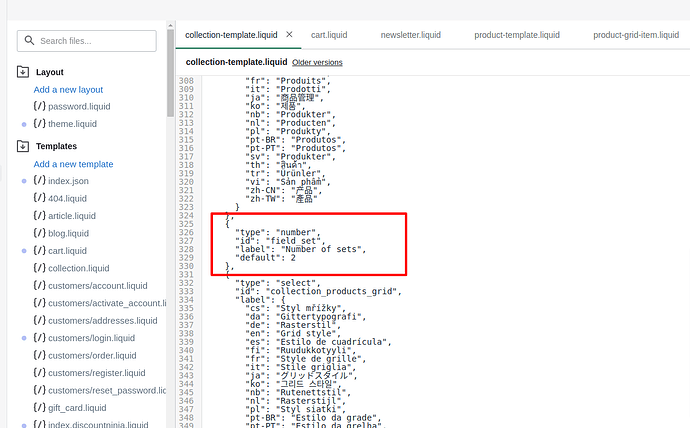Open customers/account.liquid template
Viewport: 690px width, 428px height.
pos(98,286)
